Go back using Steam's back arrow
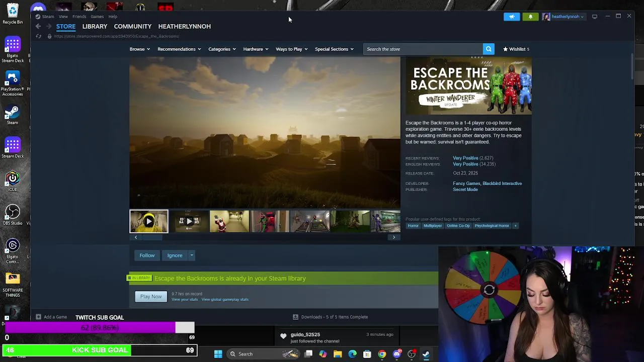The height and width of the screenshot is (362, 644). [38, 26]
